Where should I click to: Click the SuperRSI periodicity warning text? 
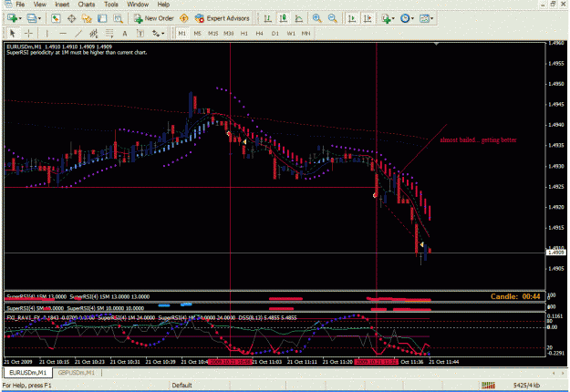(77, 52)
